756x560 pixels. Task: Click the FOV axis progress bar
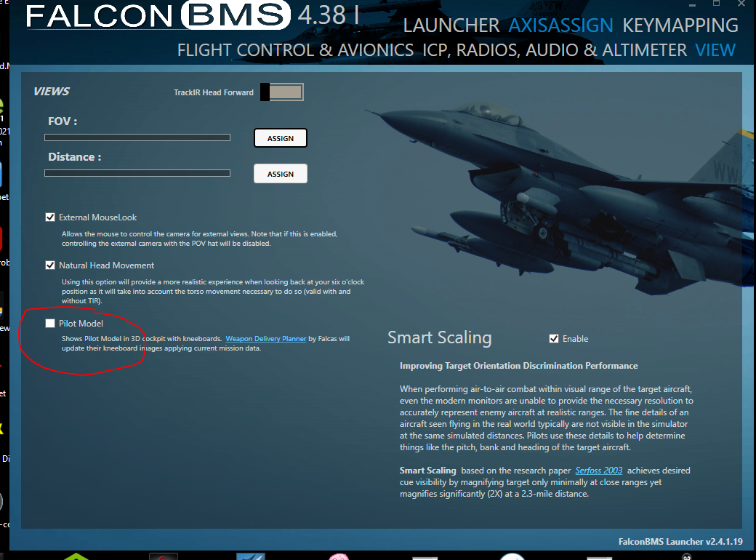click(x=137, y=137)
